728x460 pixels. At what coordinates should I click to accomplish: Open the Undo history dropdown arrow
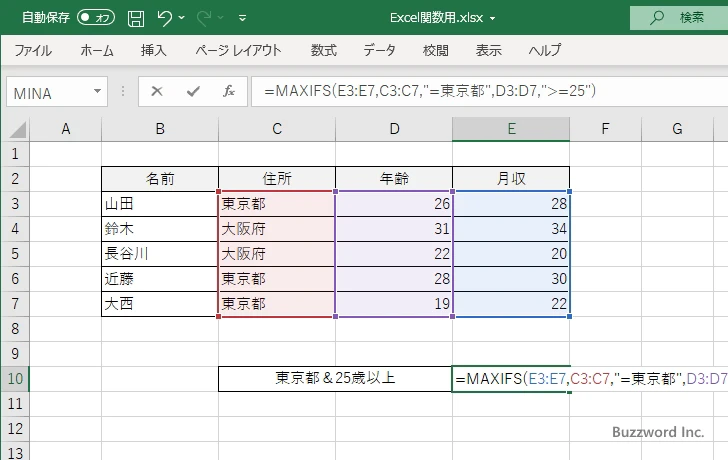(182, 18)
